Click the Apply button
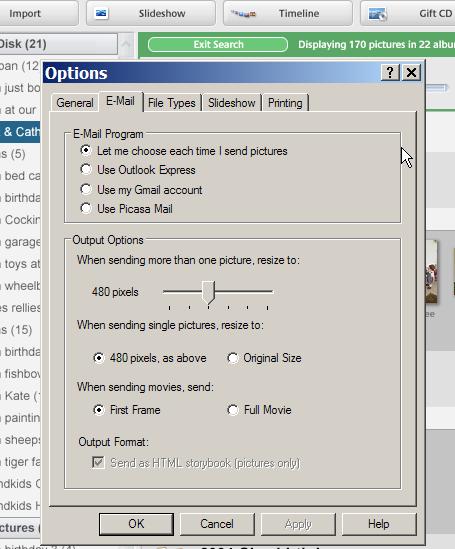This screenshot has width=455, height=549. (298, 524)
